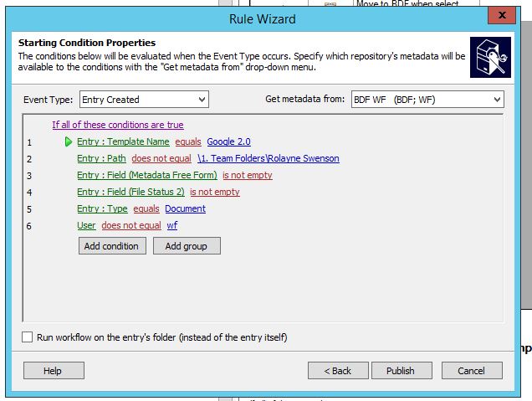Image resolution: width=532 pixels, height=401 pixels.
Task: Click 'Entry : Field (Metadata Free Form)' link
Action: click(147, 175)
